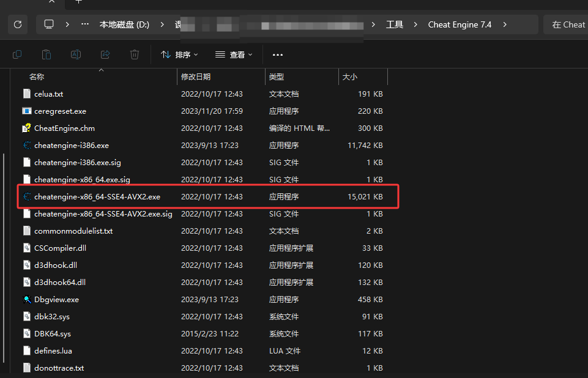Click Cheat Engine 7.4 breadcrumb
This screenshot has width=588, height=378.
click(460, 24)
